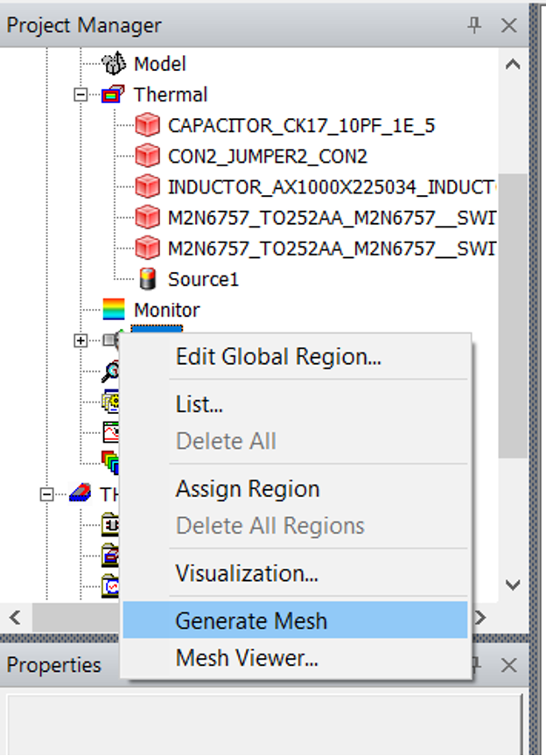546x756 pixels.
Task: Select Assign Region in the context menu
Action: [248, 489]
